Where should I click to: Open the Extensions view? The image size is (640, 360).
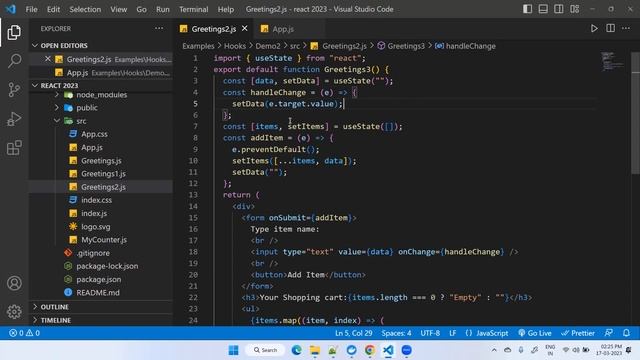coord(14,148)
